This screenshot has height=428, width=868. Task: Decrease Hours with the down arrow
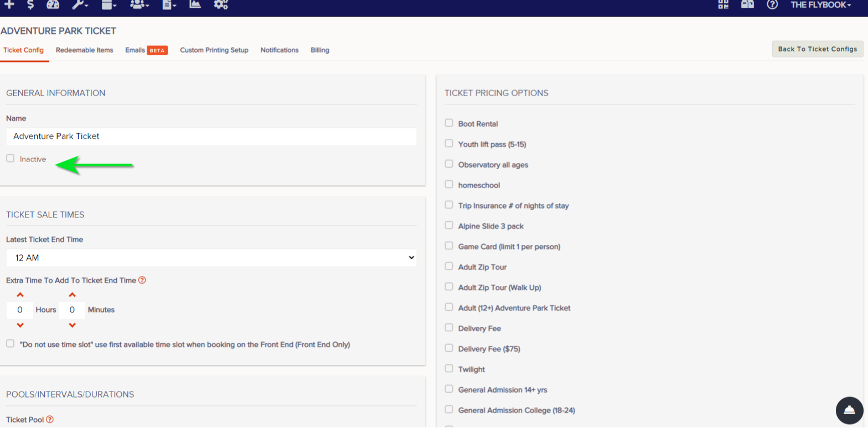pos(20,325)
